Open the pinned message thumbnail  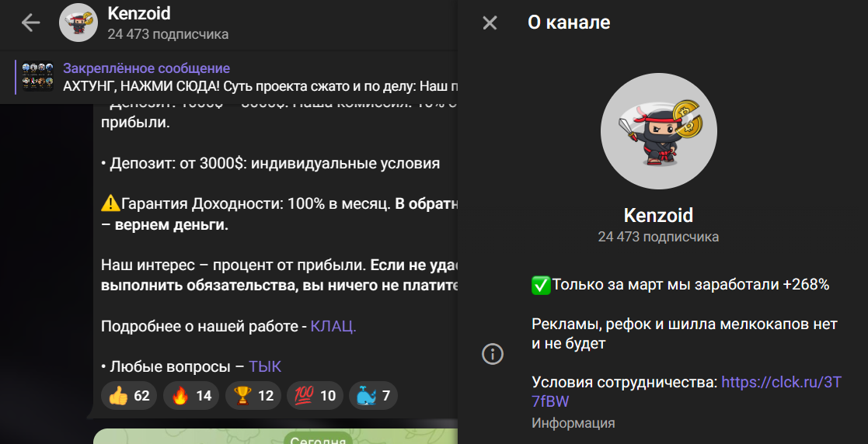37,76
